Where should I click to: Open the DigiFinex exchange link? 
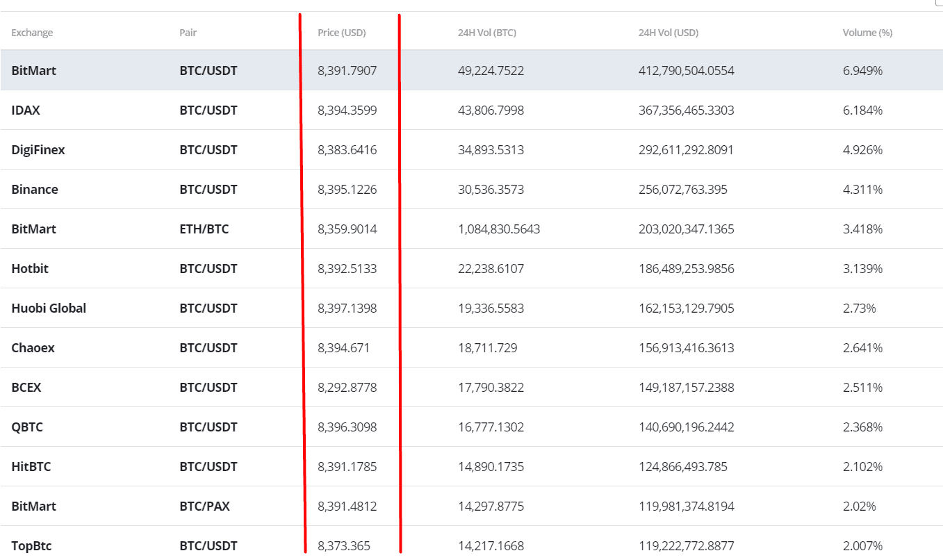coord(38,150)
